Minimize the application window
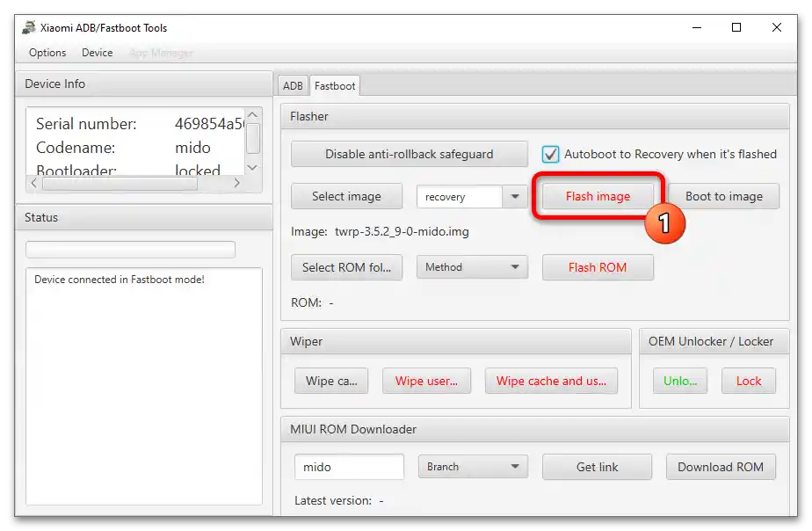Screen dimensions: 812x531 (697, 27)
